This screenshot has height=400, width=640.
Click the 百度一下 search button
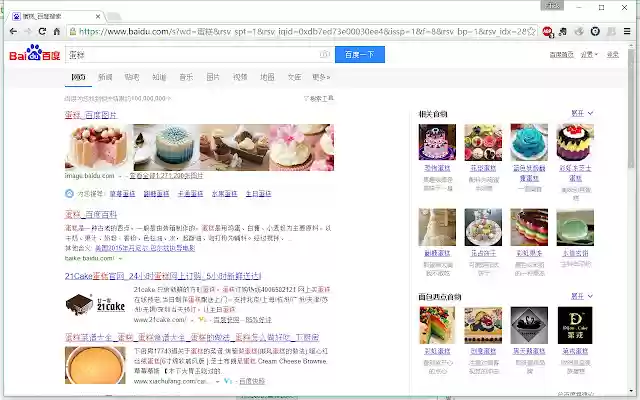click(360, 54)
